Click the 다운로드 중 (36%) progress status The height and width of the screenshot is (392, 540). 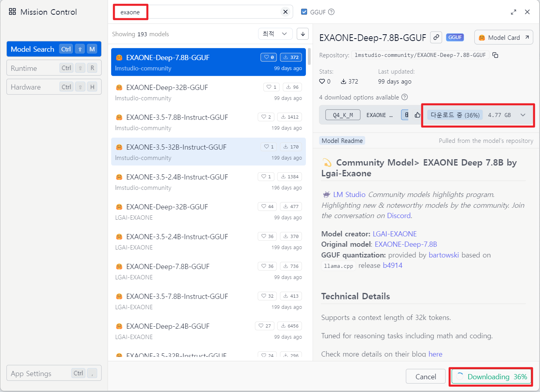point(455,115)
